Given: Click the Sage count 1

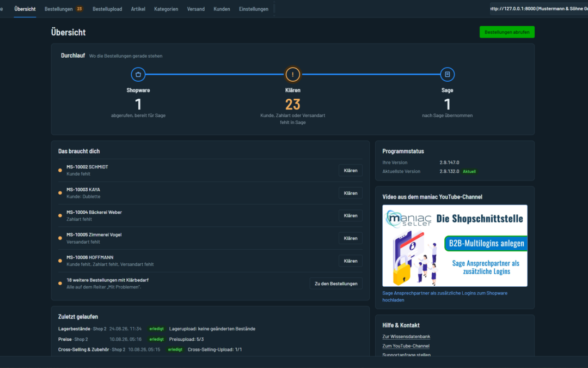Looking at the screenshot, I should [x=447, y=104].
